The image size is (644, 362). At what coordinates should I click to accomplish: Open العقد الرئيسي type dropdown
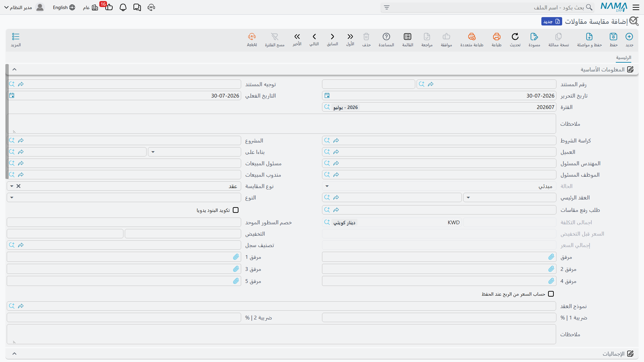468,198
